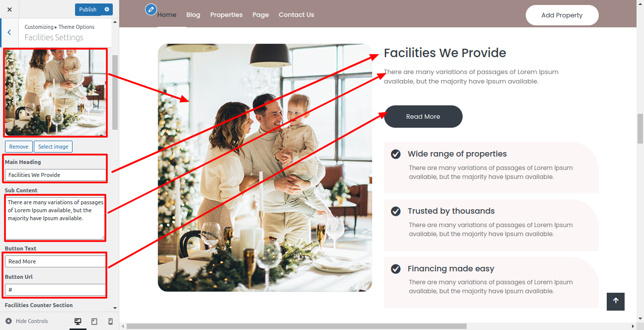Click the back-to-top arrow button
Image resolution: width=644 pixels, height=330 pixels.
click(x=616, y=301)
